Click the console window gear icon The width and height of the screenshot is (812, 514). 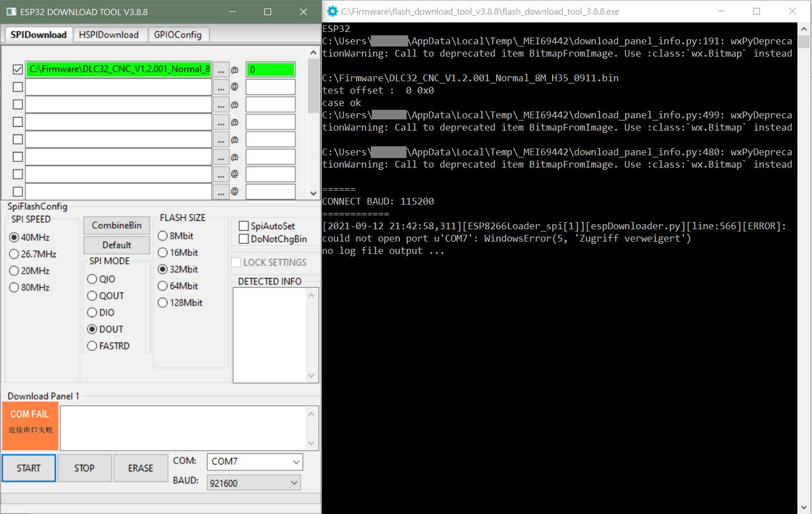coord(332,11)
